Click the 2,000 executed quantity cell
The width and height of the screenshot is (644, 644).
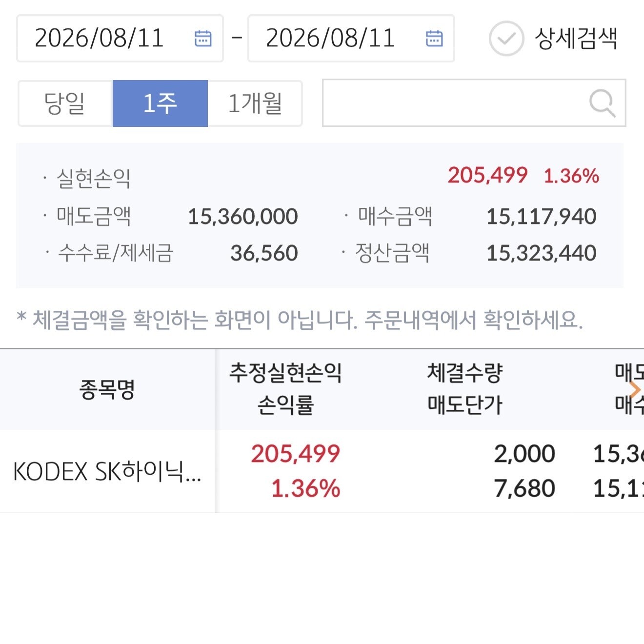[x=524, y=454]
